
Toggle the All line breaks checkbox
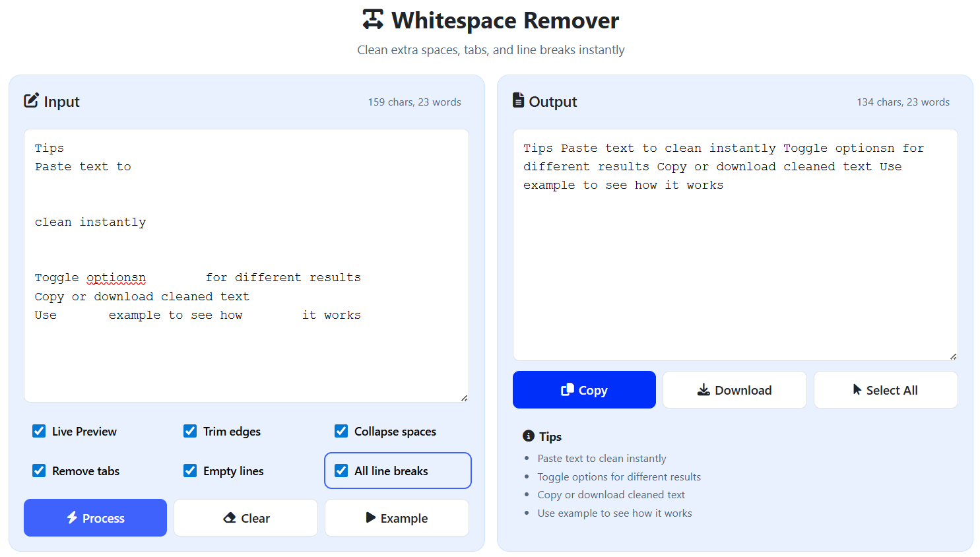point(341,471)
